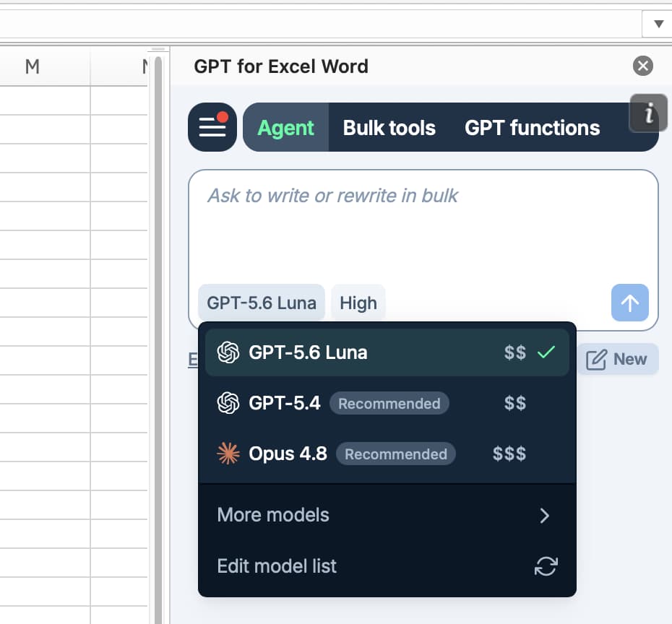Image resolution: width=672 pixels, height=624 pixels.
Task: Switch to the Agent tab
Action: (x=286, y=128)
